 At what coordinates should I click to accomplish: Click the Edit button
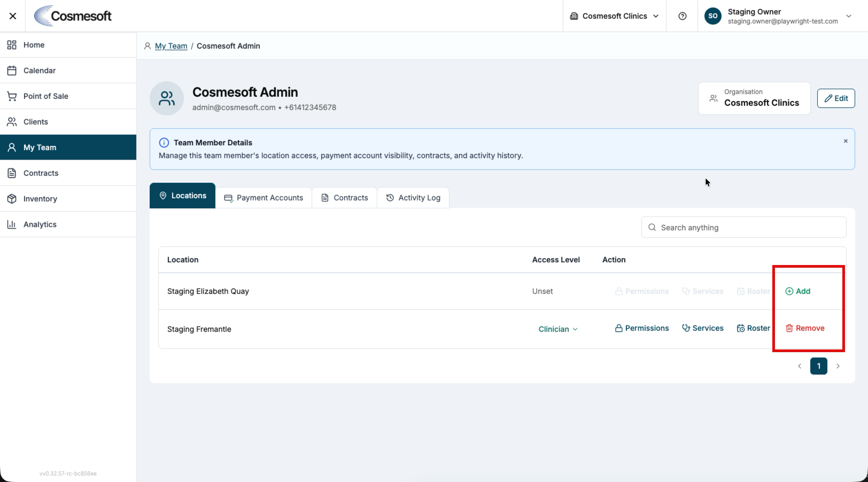click(x=836, y=98)
